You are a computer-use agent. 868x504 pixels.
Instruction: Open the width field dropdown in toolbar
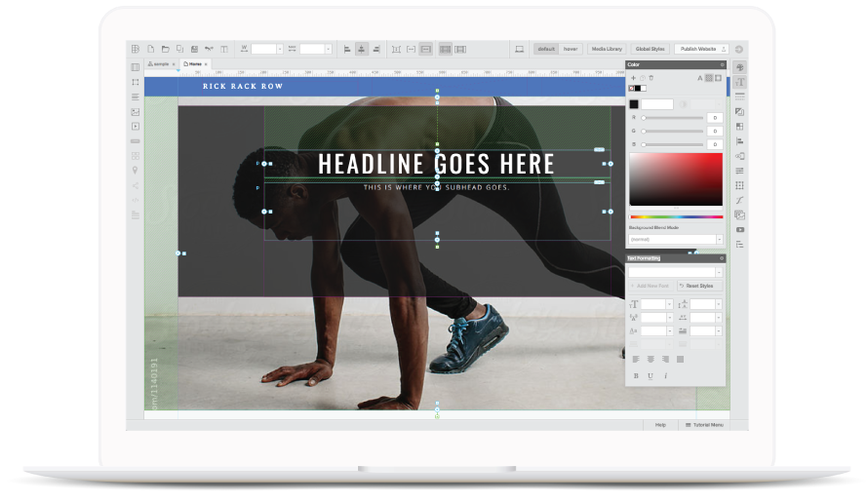coord(280,50)
